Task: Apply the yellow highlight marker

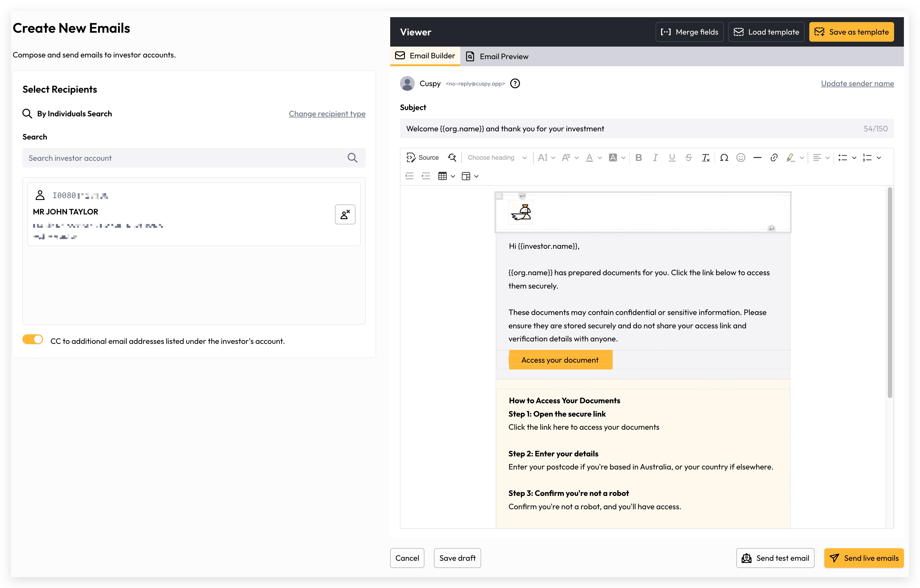Action: pyautogui.click(x=790, y=157)
